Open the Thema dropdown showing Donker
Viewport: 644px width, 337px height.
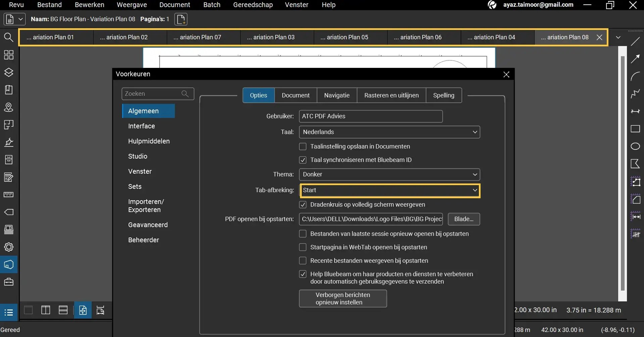[x=389, y=174]
